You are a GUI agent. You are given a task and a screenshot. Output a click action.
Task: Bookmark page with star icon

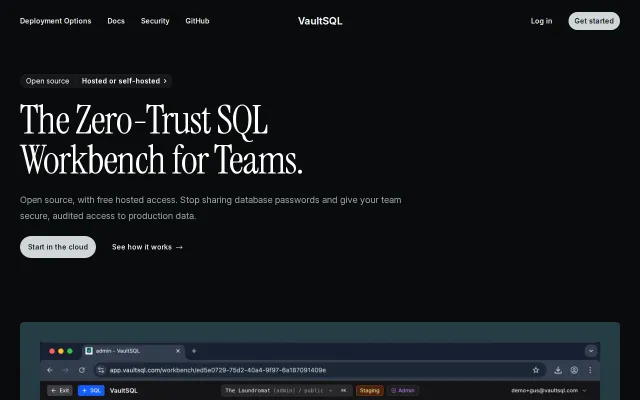pyautogui.click(x=536, y=370)
